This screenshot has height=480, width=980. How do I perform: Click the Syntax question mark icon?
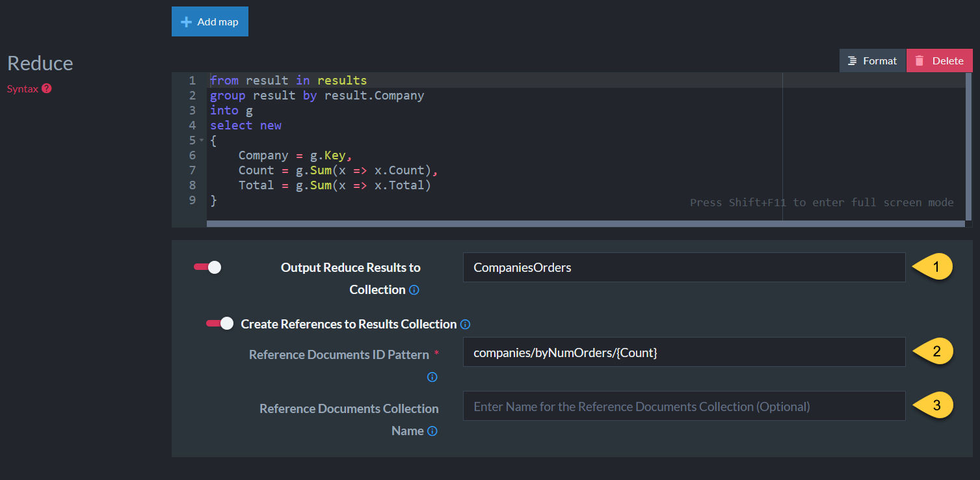click(x=47, y=88)
